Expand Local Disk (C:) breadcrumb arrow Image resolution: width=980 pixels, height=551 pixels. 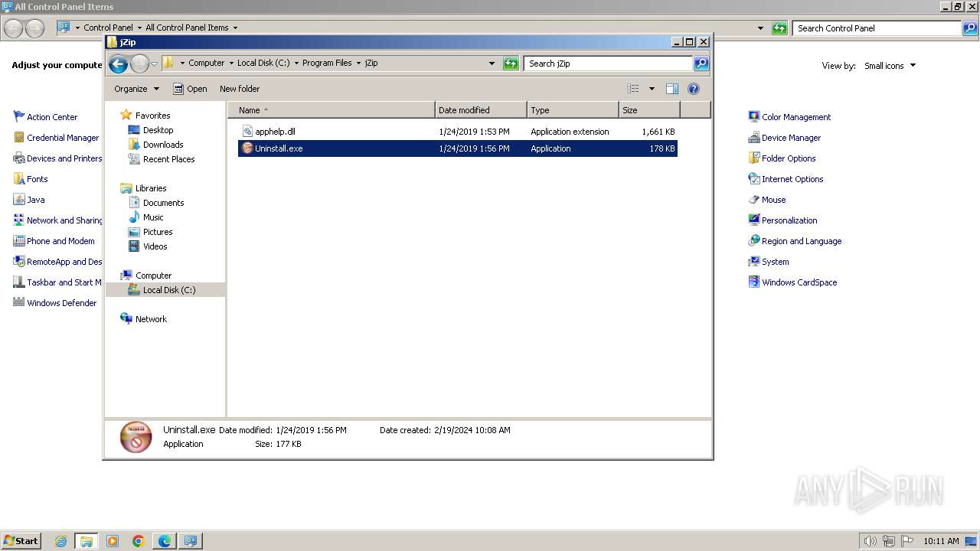296,64
